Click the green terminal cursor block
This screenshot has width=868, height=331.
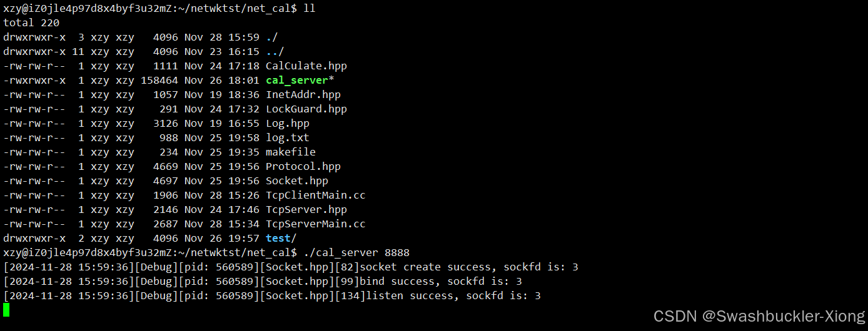6,310
